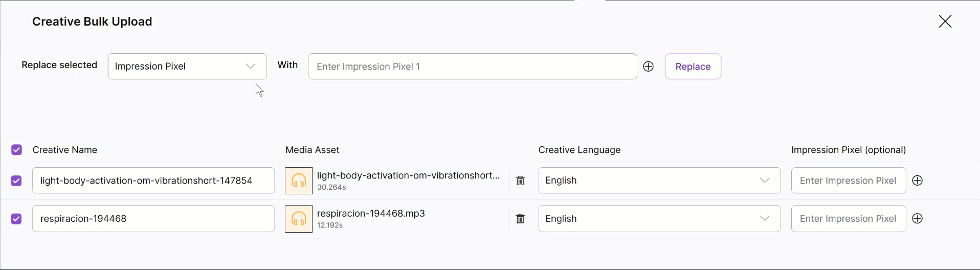Click the Replace button
Viewport: 980px width, 270px height.
click(x=693, y=66)
